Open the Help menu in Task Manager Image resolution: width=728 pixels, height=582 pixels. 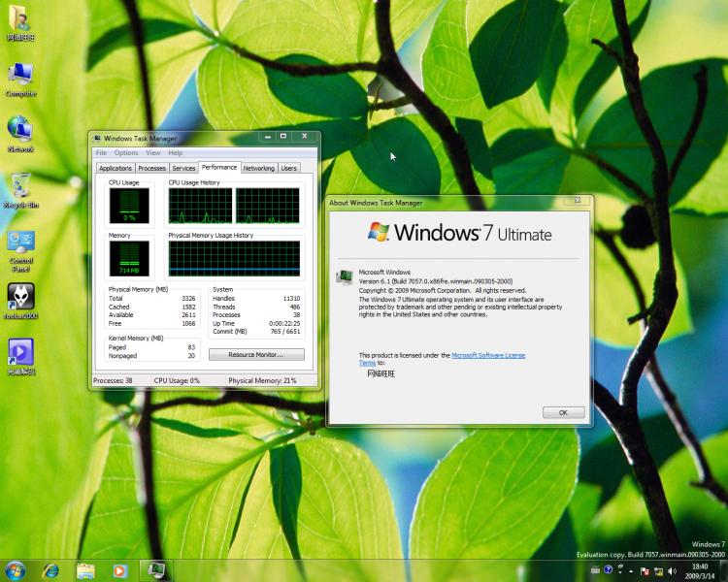pyautogui.click(x=175, y=152)
